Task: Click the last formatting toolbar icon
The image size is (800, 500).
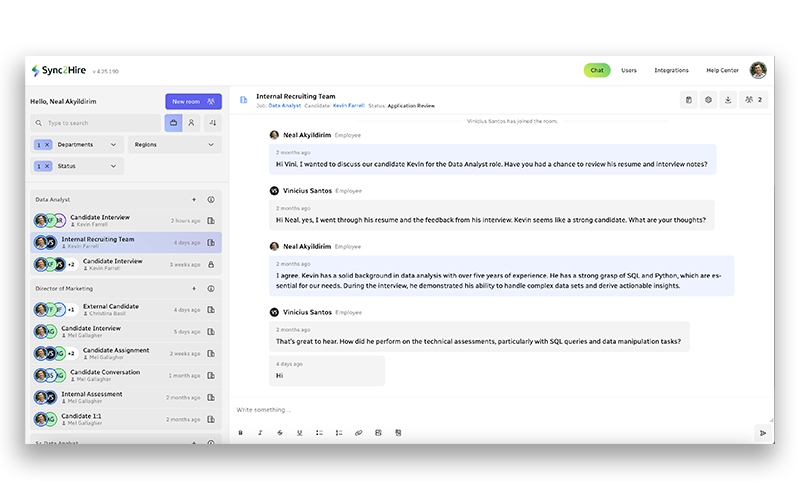Action: pos(398,433)
